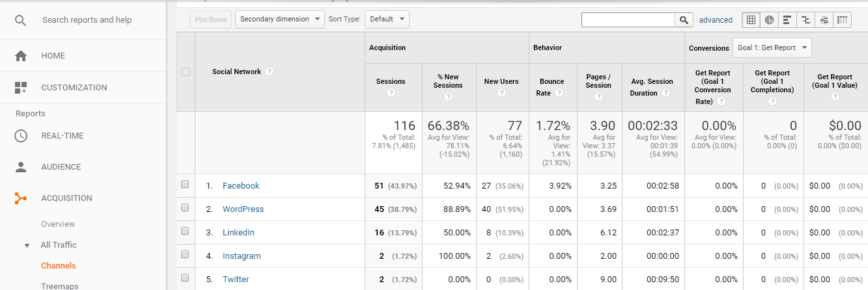Click the advanced filter link

716,20
